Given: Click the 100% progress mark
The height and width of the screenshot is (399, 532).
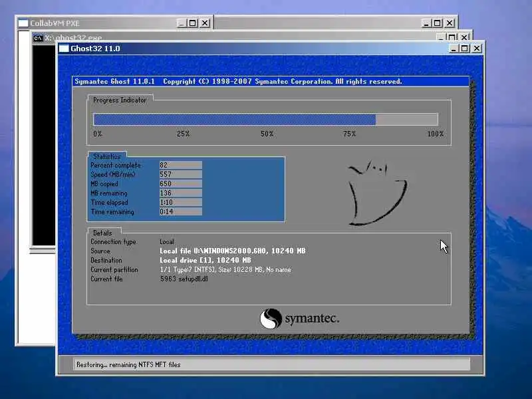Looking at the screenshot, I should pyautogui.click(x=436, y=134).
